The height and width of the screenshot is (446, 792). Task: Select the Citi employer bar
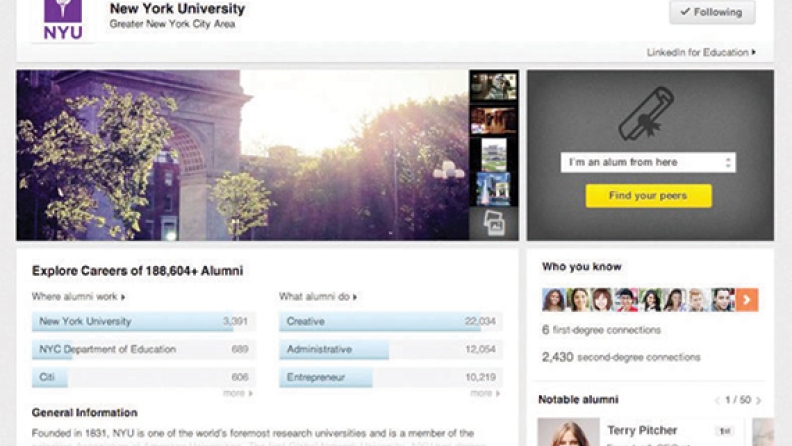pyautogui.click(x=143, y=377)
